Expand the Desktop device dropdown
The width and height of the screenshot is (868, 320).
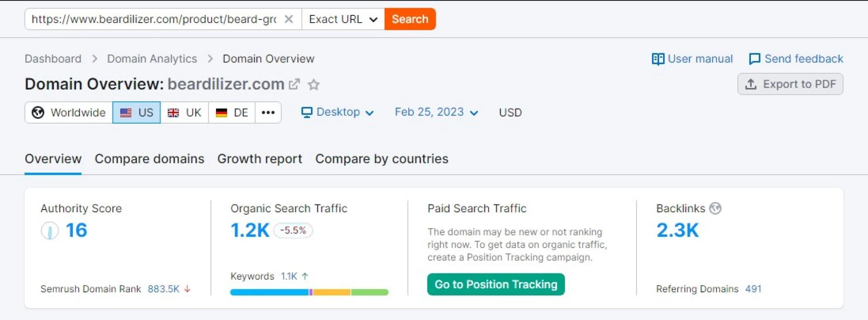pyautogui.click(x=338, y=112)
